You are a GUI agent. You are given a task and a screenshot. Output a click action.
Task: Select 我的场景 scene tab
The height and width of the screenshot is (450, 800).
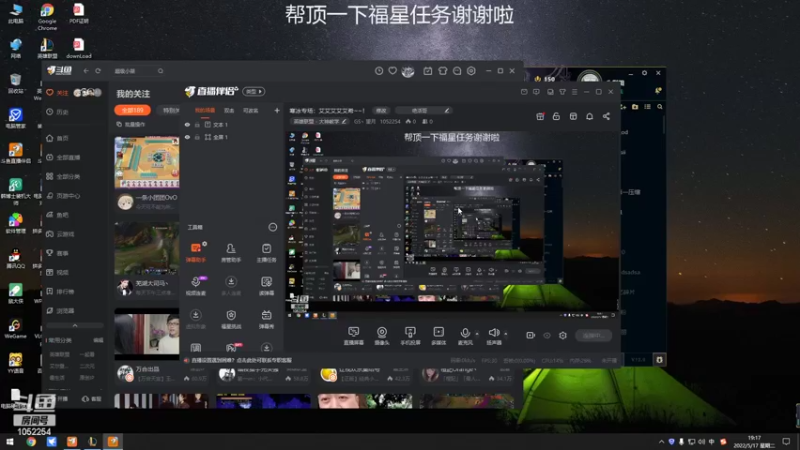(205, 110)
